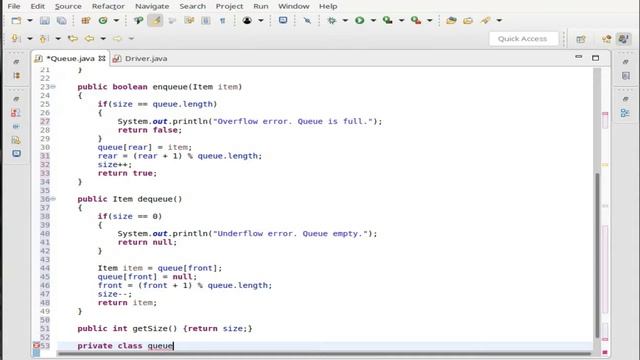Open the Refactor menu

coord(108,6)
